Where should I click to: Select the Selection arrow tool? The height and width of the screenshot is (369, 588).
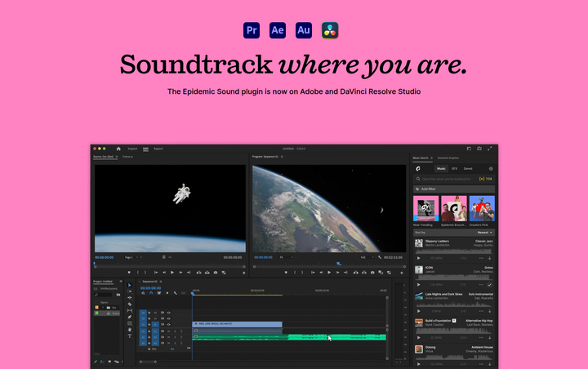click(130, 285)
